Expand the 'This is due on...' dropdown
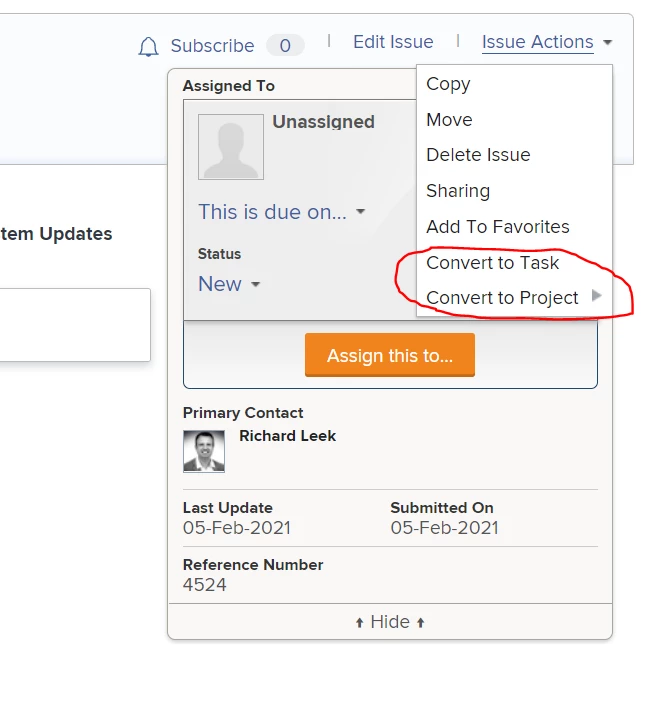 pos(360,211)
